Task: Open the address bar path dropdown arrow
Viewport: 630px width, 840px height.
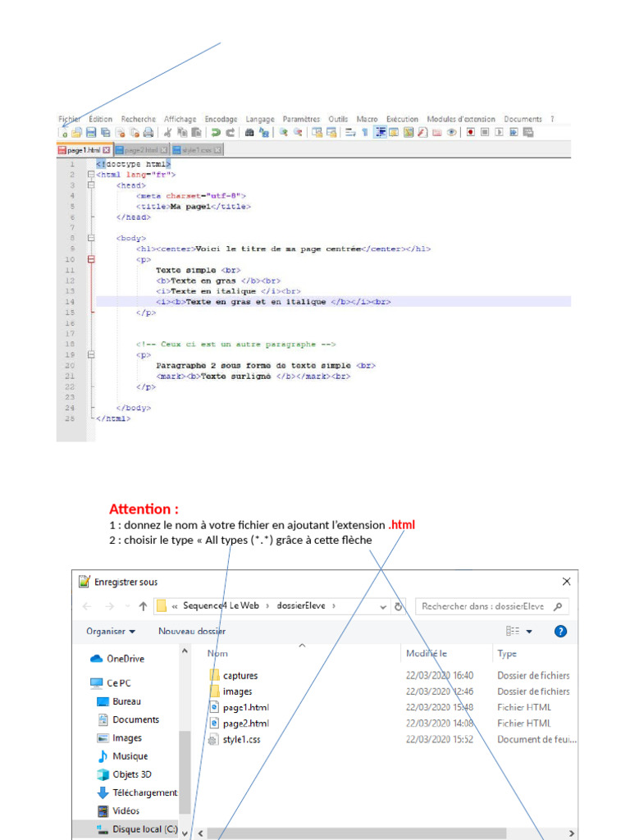Action: (383, 606)
